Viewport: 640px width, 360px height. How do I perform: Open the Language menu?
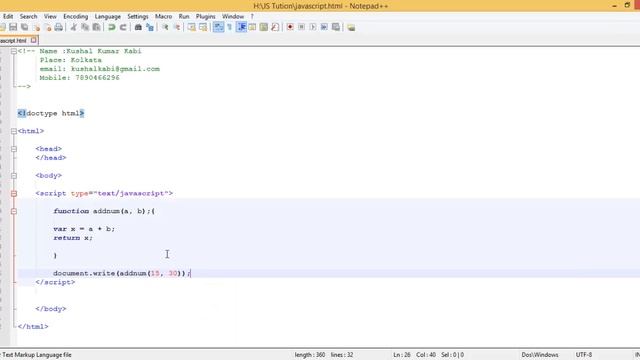[x=108, y=16]
